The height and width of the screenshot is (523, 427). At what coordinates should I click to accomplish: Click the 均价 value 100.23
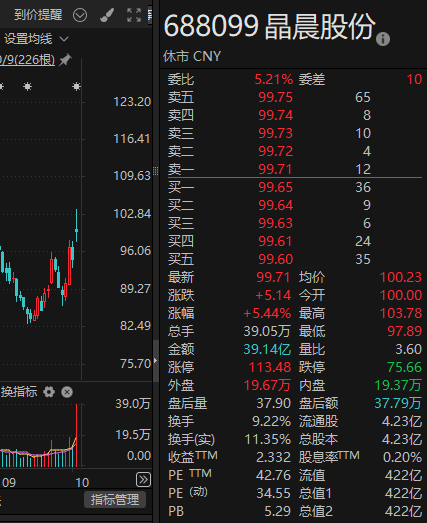(401, 278)
